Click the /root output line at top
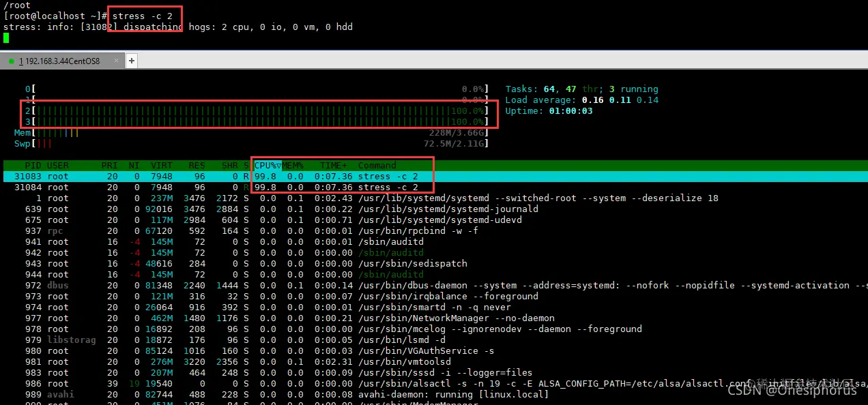 [17, 5]
